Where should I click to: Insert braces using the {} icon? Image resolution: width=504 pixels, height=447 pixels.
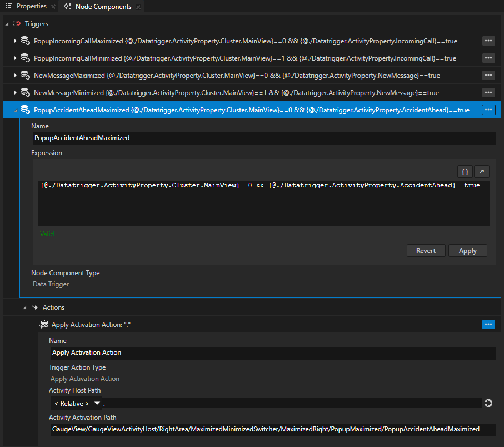pos(465,171)
